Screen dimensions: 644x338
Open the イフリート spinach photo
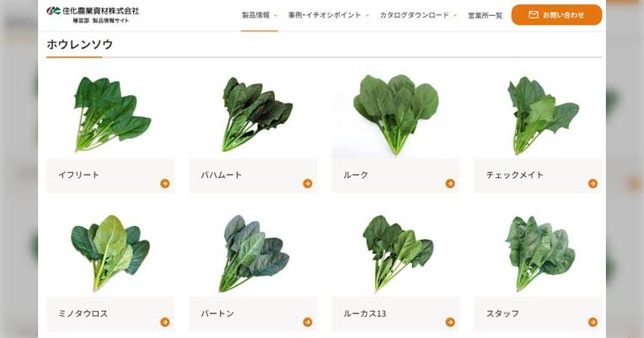[111, 114]
